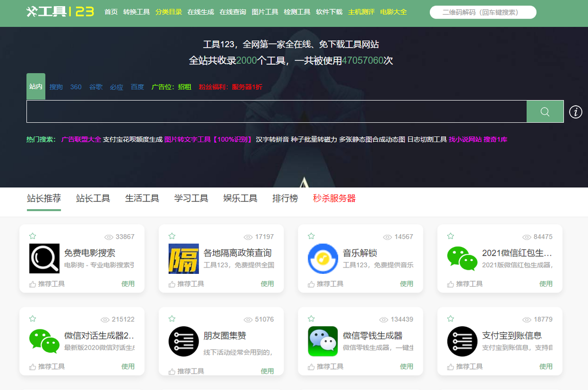Screen dimensions: 588x390
Task: Open the 2021微信红包生成器 WeChat icon
Action: [x=463, y=258]
